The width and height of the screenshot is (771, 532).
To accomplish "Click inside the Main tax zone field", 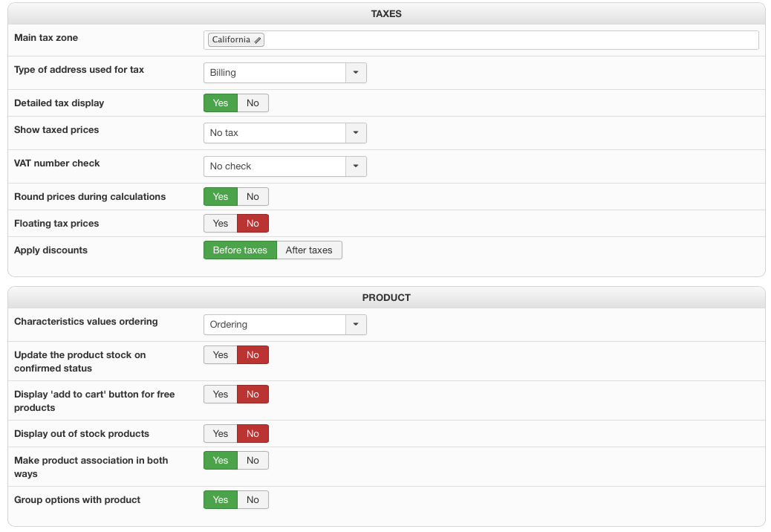I will [505, 40].
